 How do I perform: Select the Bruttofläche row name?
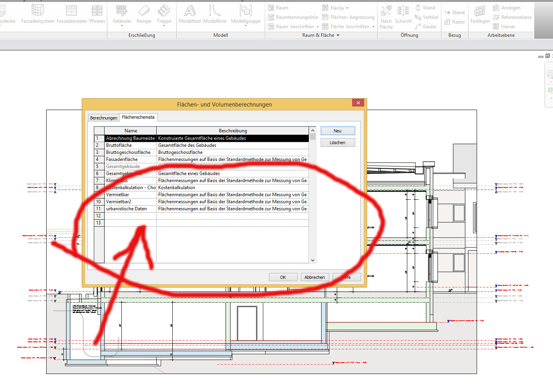[130, 145]
